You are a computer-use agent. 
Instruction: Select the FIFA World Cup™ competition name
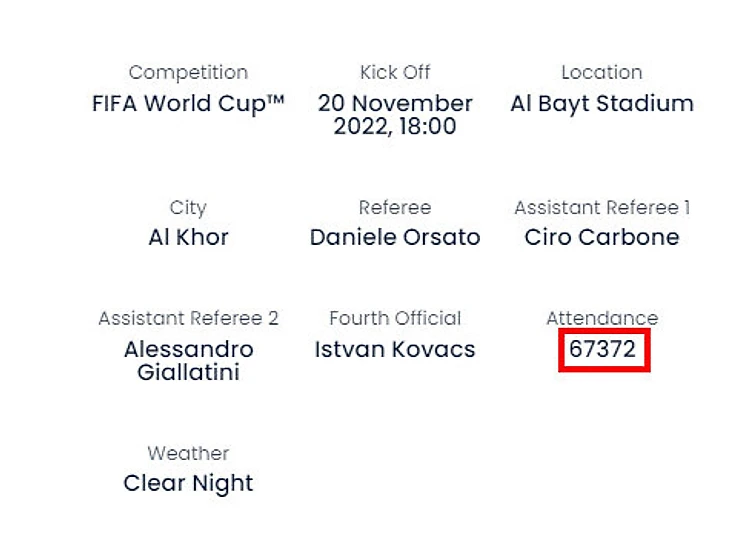click(188, 103)
